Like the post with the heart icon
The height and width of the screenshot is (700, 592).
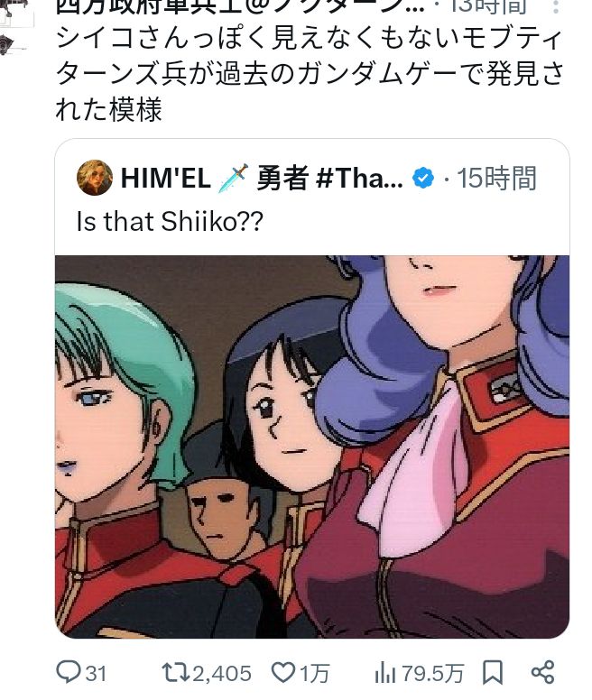pyautogui.click(x=283, y=672)
